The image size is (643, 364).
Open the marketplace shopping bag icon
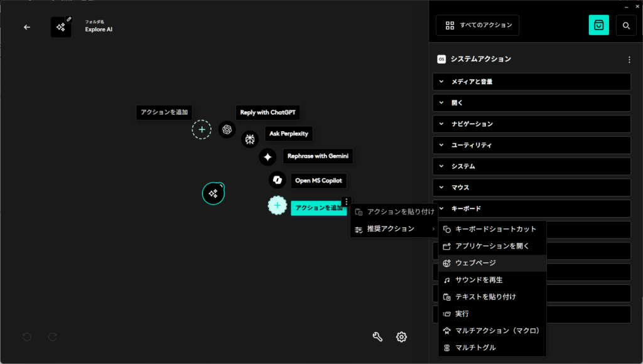[598, 25]
